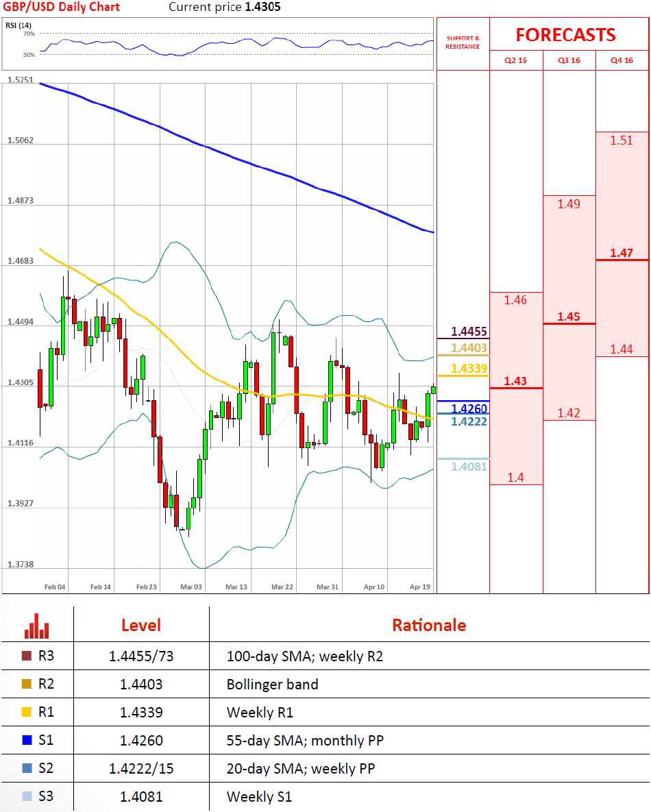Click the Q2 16 forecast value 1.46
The height and width of the screenshot is (812, 651).
(x=516, y=300)
